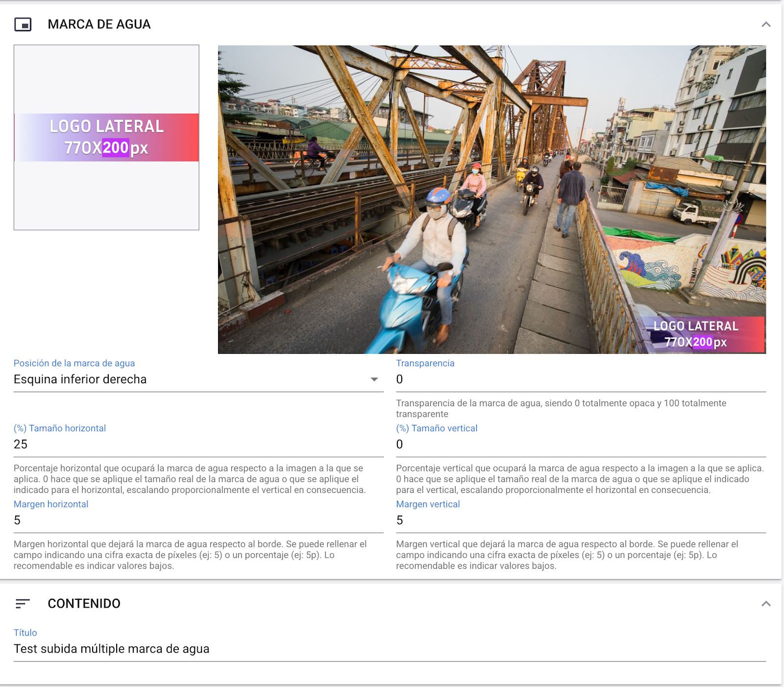
Task: Click Esquina inferior derecha selected value
Action: tap(80, 379)
